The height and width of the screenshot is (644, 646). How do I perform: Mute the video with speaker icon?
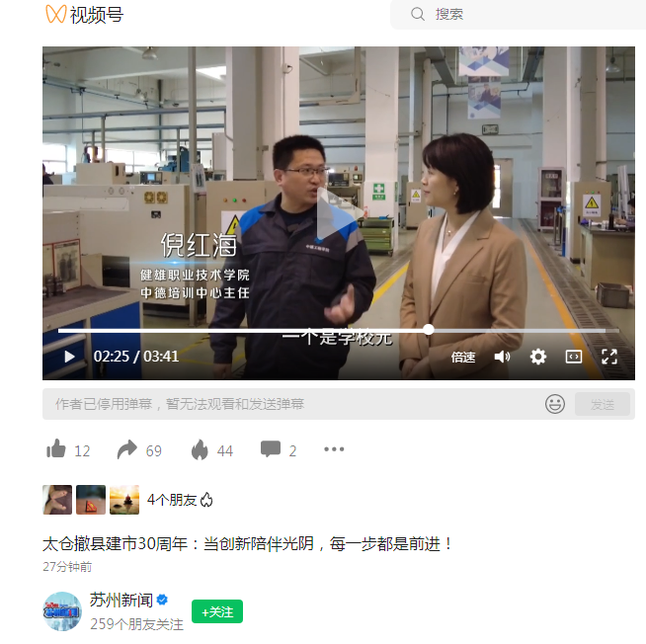(x=502, y=357)
